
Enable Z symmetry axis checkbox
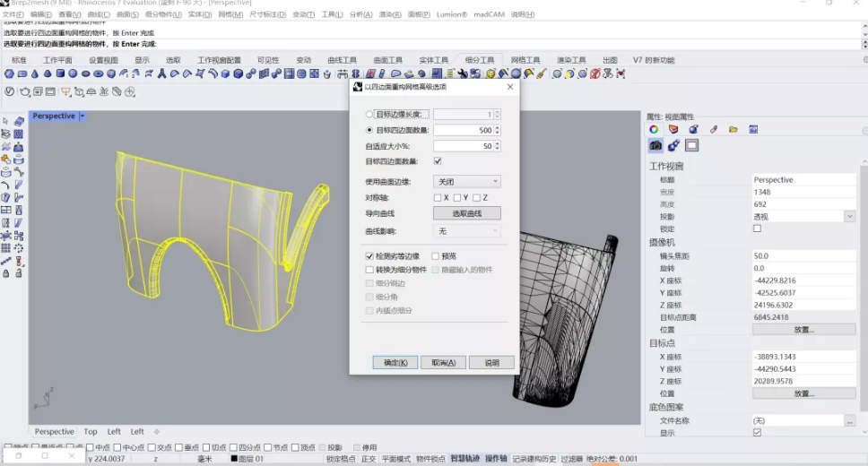pos(477,197)
